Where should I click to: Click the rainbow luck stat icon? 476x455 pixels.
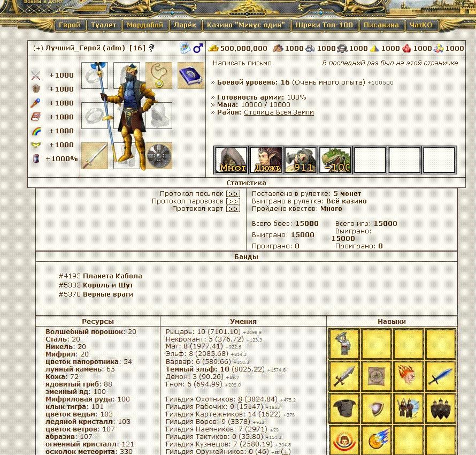coord(36,131)
